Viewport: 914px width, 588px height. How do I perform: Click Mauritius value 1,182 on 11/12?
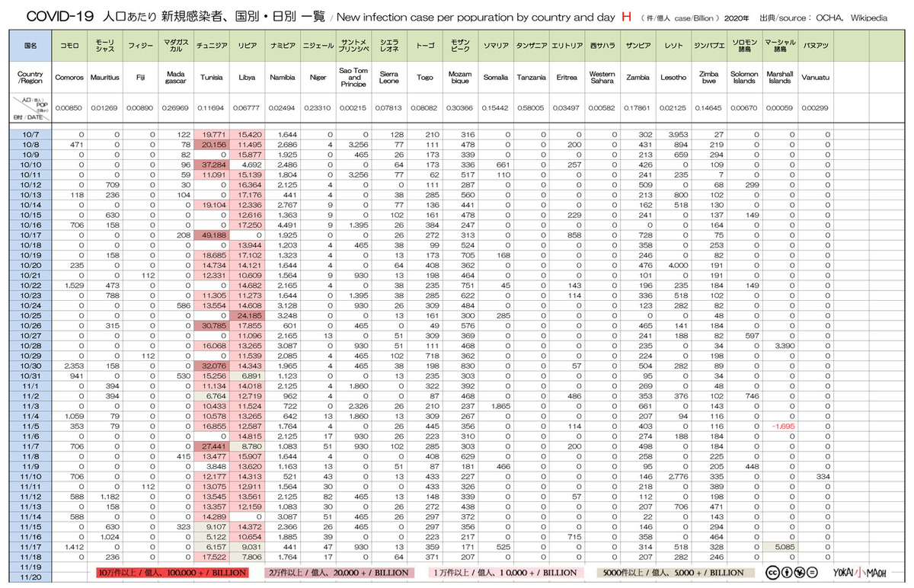pos(110,496)
